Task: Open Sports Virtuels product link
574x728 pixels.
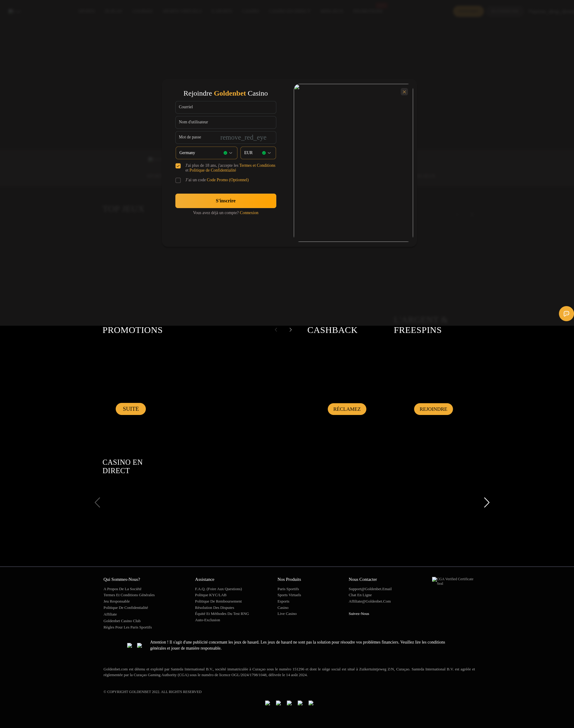Action: pos(289,595)
